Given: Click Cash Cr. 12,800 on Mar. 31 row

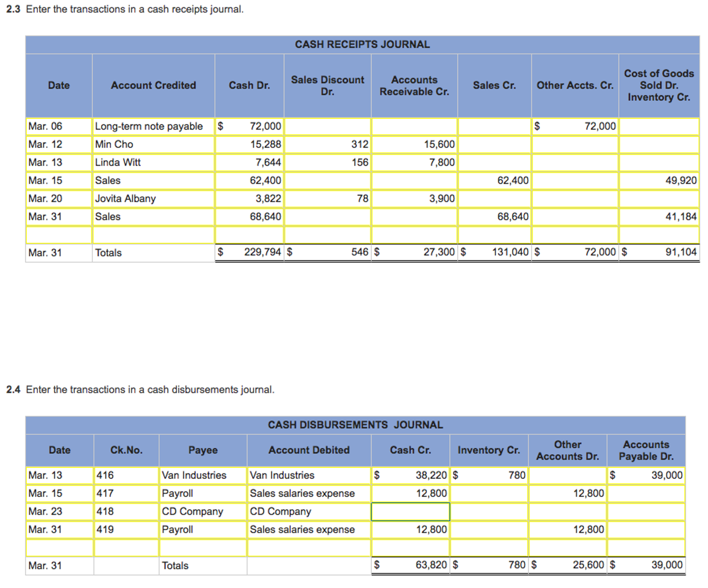Looking at the screenshot, I should coord(410,530).
